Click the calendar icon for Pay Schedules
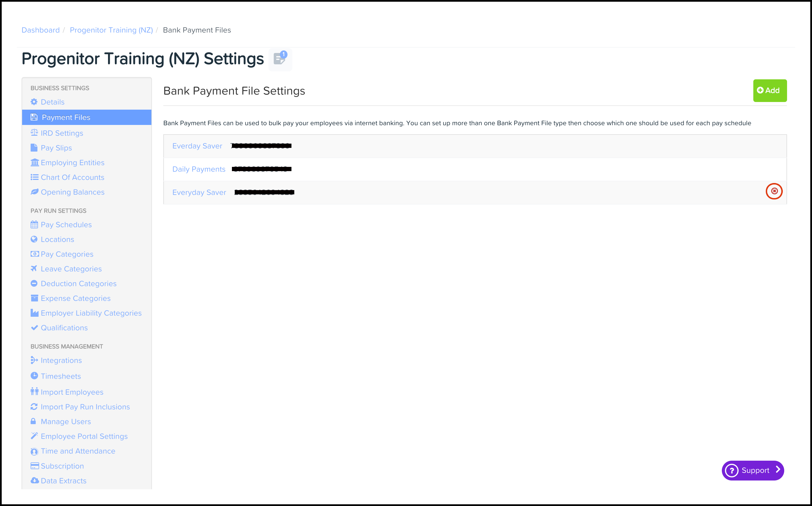Image resolution: width=812 pixels, height=506 pixels. (34, 225)
